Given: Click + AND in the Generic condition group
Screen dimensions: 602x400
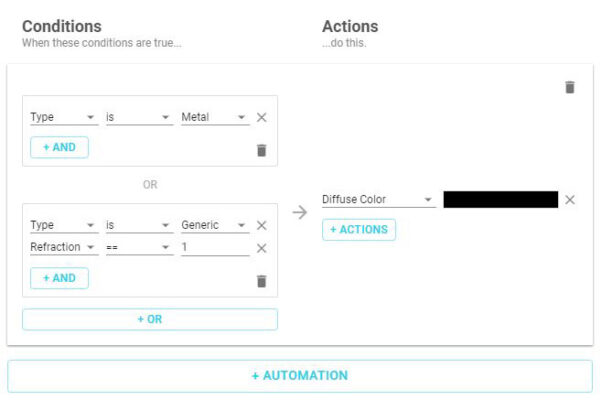Looking at the screenshot, I should [x=59, y=278].
